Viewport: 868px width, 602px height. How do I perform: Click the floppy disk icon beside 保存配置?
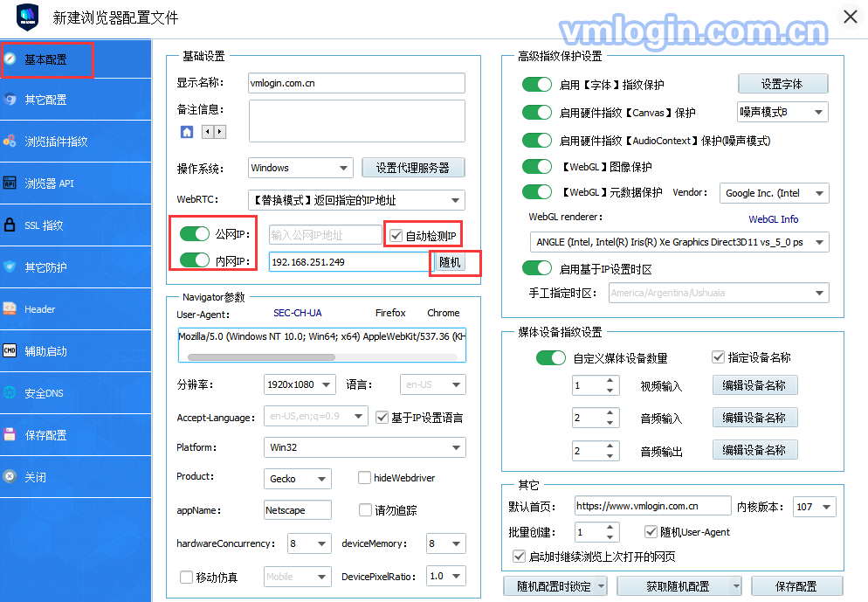(x=10, y=435)
